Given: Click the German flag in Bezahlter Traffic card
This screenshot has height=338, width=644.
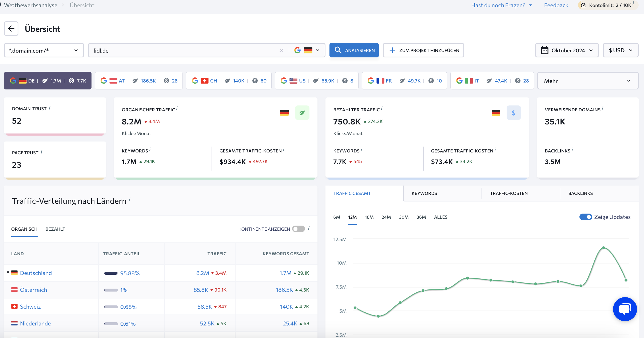Looking at the screenshot, I should pos(496,113).
